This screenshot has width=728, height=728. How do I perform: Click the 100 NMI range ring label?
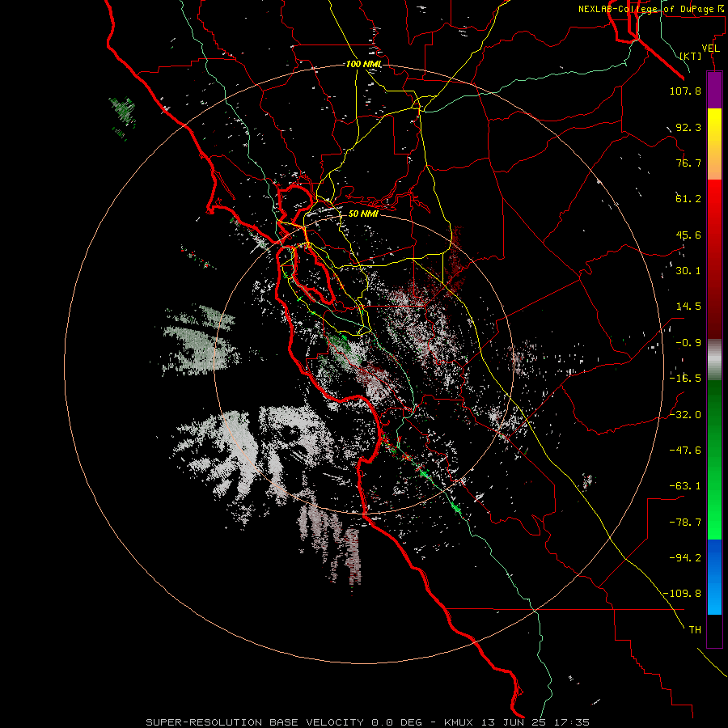pyautogui.click(x=364, y=64)
